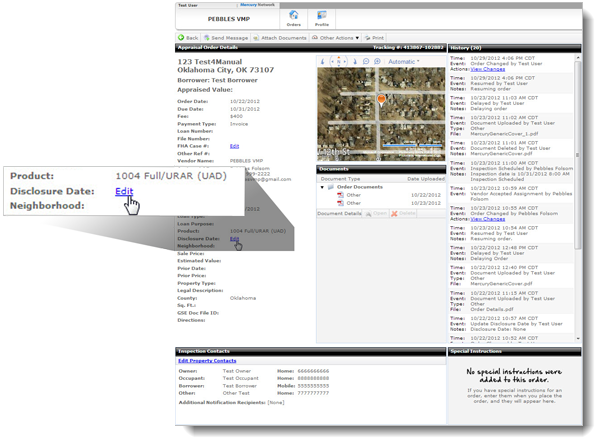Click the Open document button
This screenshot has height=446, width=603.
coord(376,213)
